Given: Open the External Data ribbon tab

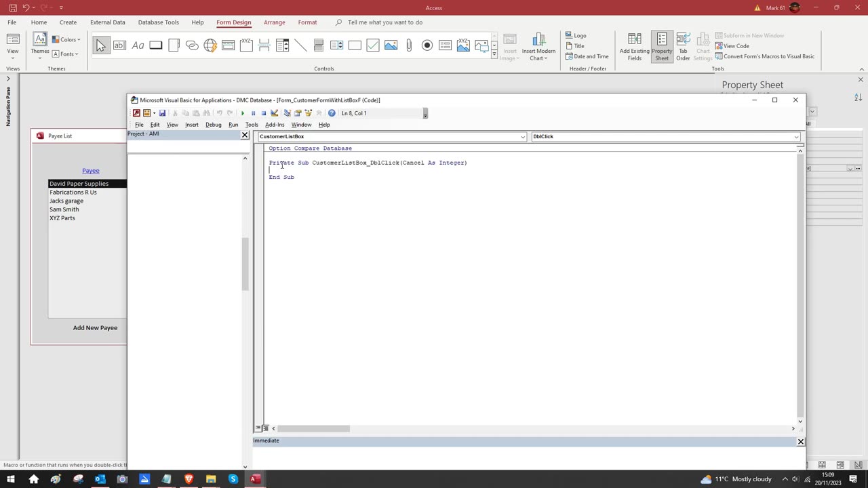Looking at the screenshot, I should [108, 22].
